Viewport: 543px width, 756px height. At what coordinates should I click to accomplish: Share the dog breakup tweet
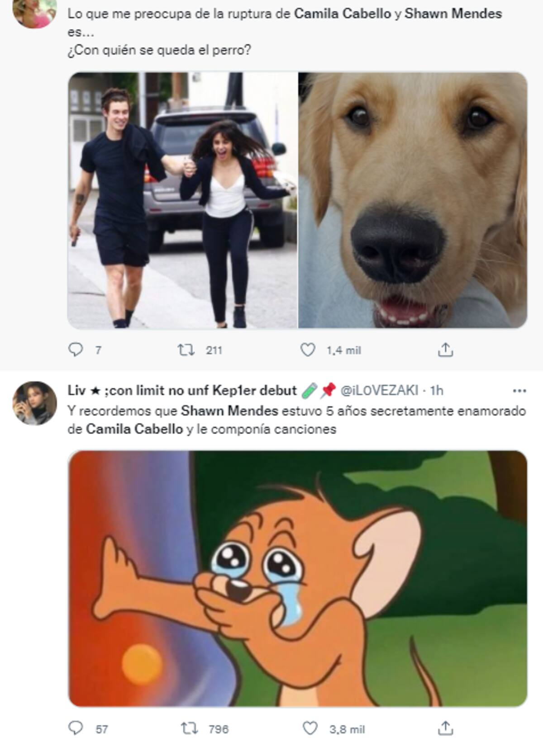pyautogui.click(x=445, y=350)
